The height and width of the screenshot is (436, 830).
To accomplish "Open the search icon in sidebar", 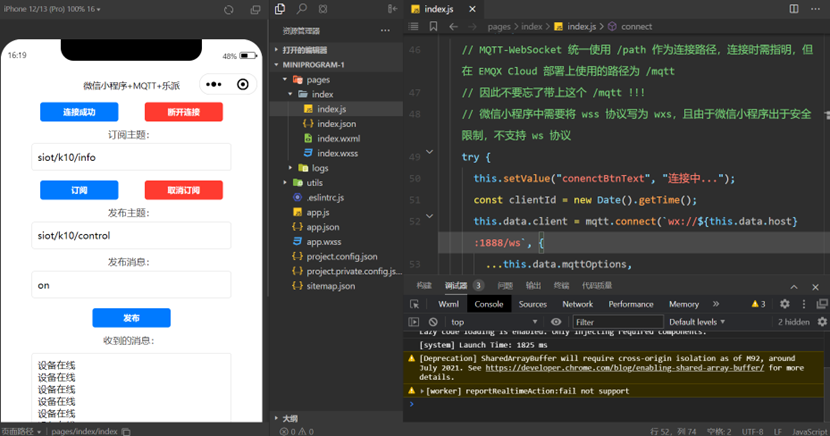I will click(302, 9).
